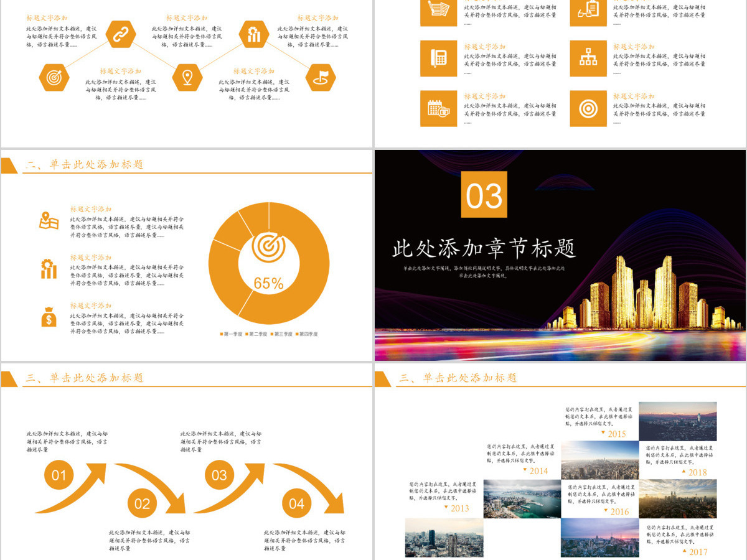The width and height of the screenshot is (747, 560).
Task: Select the aerial harbor photo thumbnail
Action: coord(522,498)
